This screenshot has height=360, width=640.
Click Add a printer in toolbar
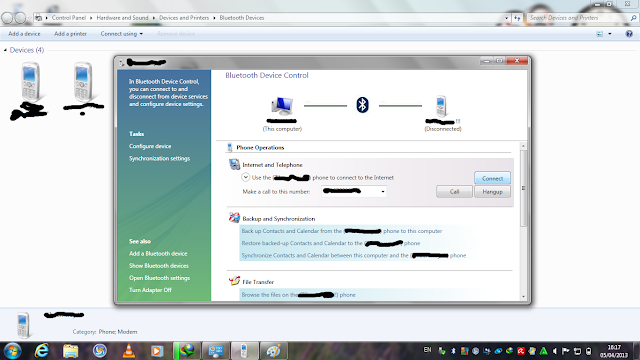point(70,34)
